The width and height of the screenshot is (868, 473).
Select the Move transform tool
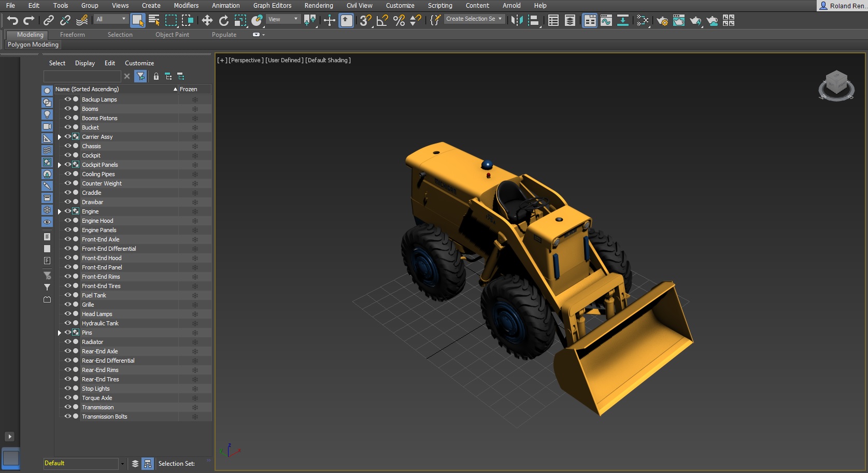pyautogui.click(x=207, y=20)
